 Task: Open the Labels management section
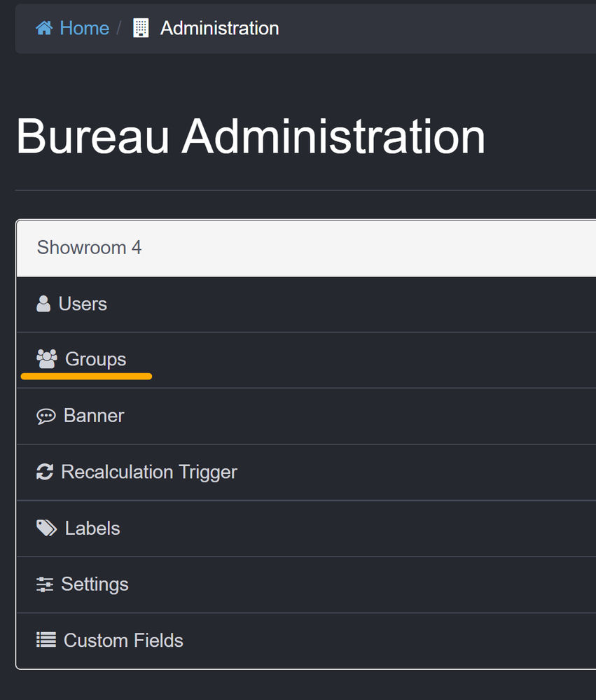coord(92,527)
